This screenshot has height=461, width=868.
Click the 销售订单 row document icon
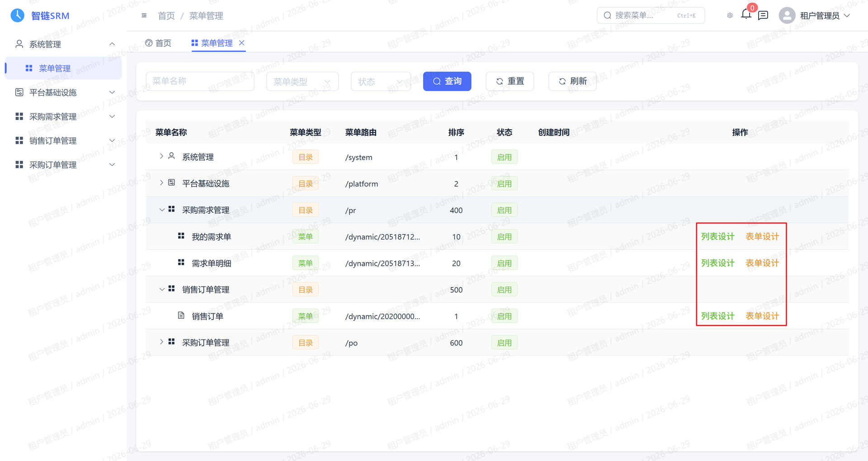pyautogui.click(x=181, y=315)
